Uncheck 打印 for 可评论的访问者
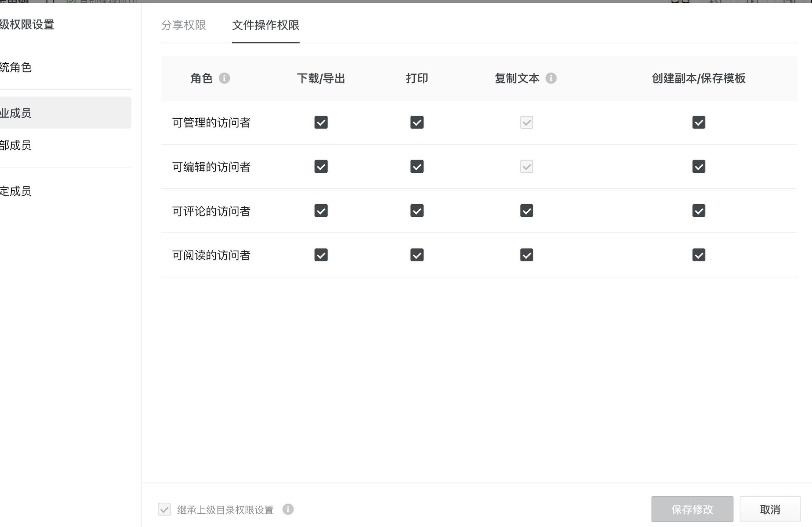 (x=417, y=211)
